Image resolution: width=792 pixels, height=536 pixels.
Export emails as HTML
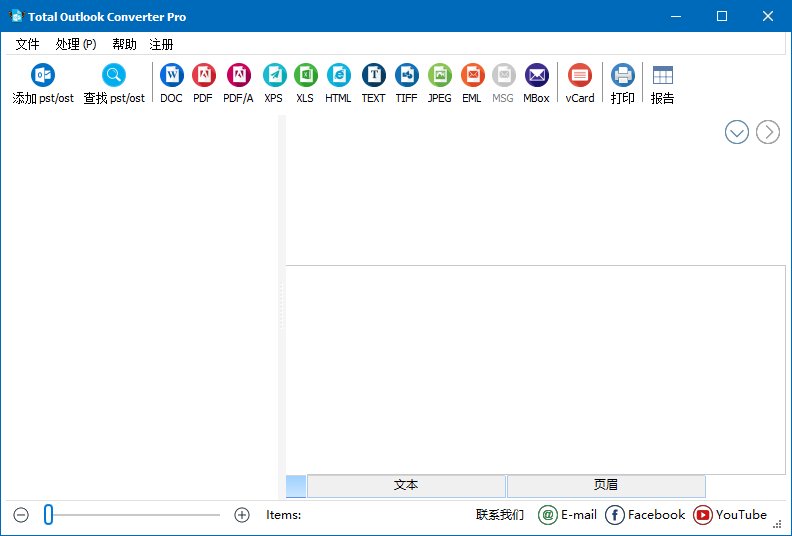pos(338,76)
